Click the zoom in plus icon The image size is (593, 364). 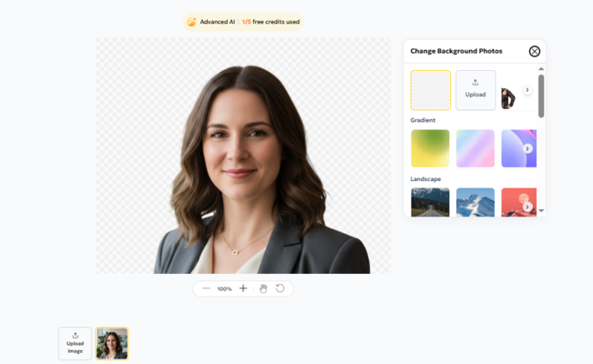(243, 288)
